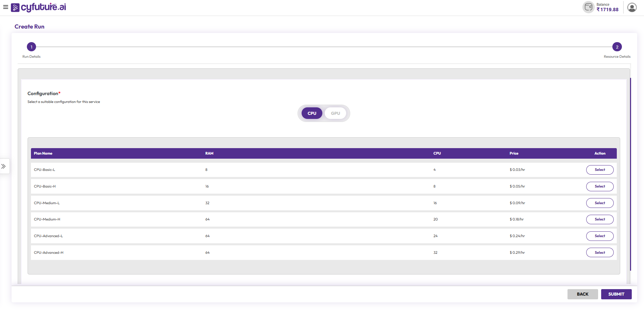
Task: Pick the CPU-Medium-H plan
Action: (x=599, y=219)
